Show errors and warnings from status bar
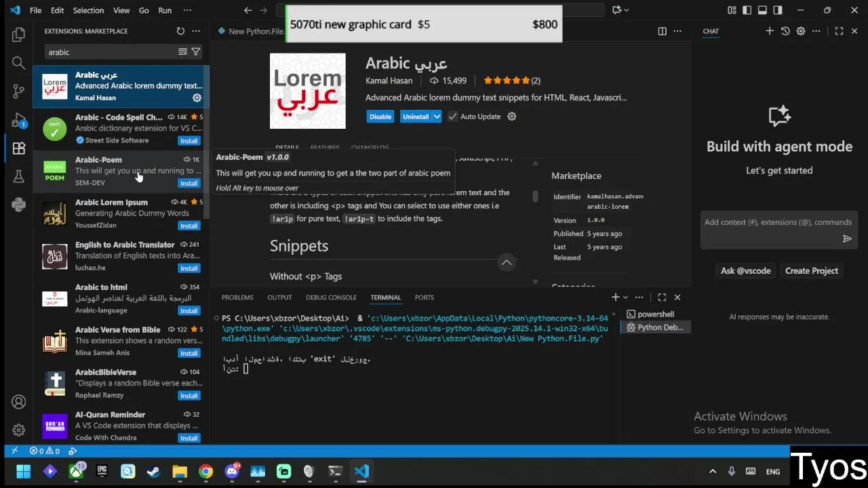This screenshot has width=868, height=488. point(45,451)
